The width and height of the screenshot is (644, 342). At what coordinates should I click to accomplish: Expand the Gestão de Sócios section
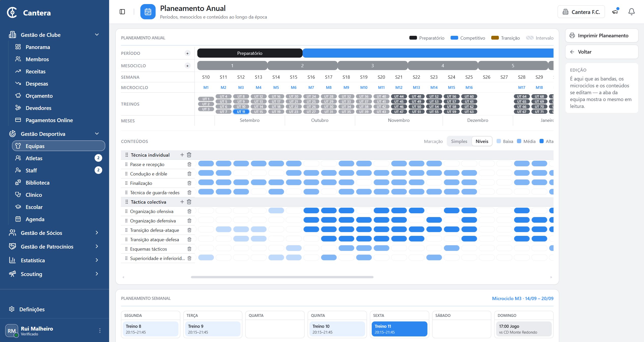pos(97,233)
